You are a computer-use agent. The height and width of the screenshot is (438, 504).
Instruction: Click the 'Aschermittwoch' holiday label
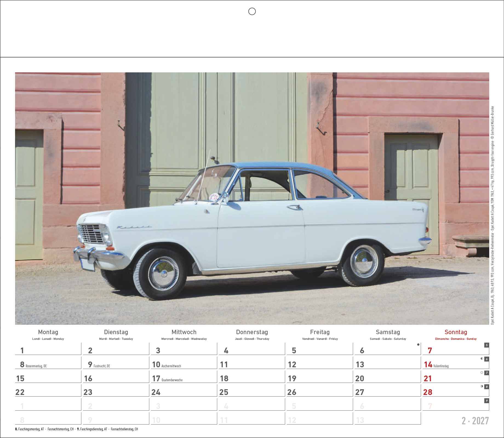click(171, 366)
